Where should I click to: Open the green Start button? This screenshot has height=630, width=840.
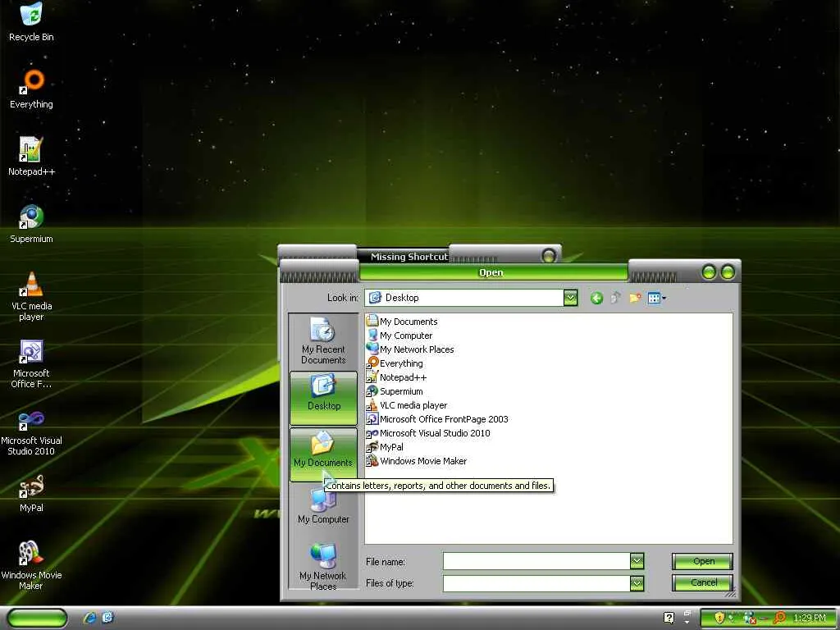(x=37, y=619)
